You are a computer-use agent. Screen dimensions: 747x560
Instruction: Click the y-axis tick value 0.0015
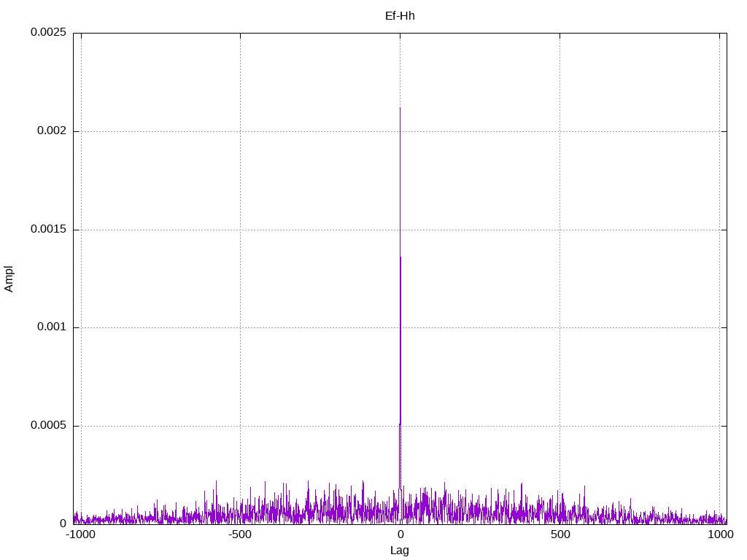(49, 229)
